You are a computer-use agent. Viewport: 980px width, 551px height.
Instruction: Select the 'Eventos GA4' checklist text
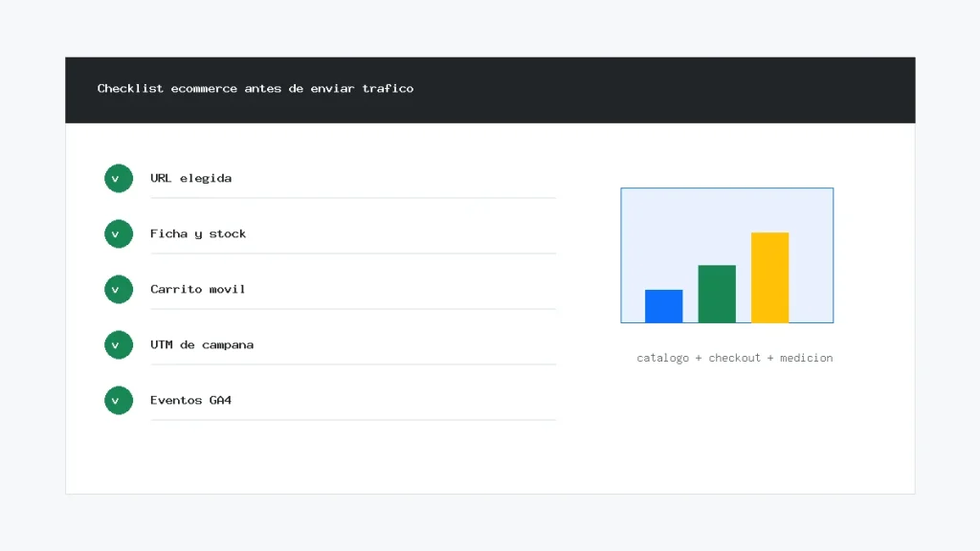click(190, 400)
